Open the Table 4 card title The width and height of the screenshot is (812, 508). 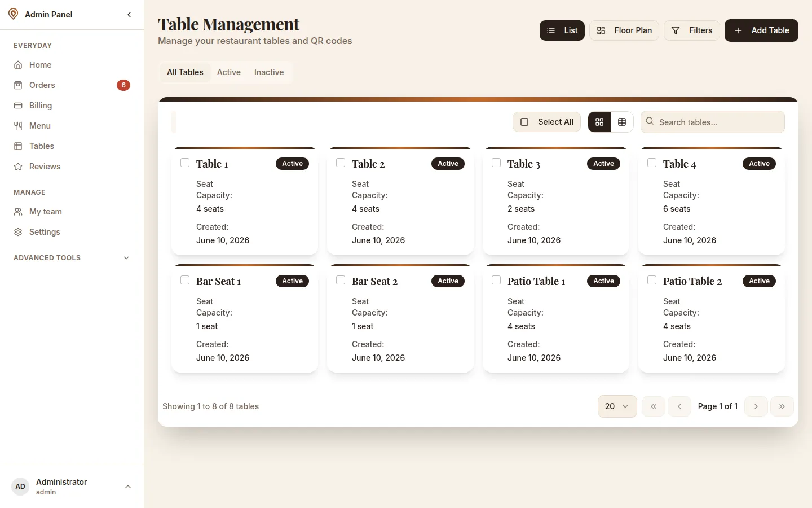(x=679, y=164)
